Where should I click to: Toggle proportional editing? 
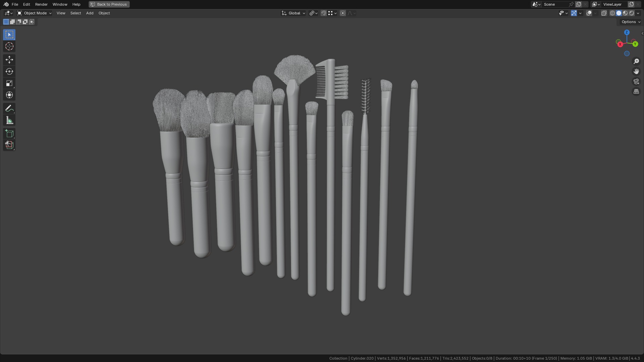[342, 13]
